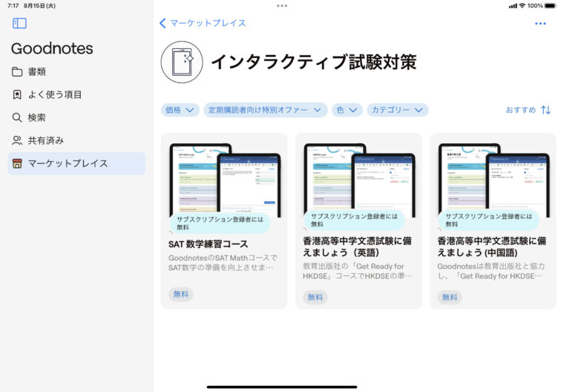
Task: Open HKDSE (英語) course preview image
Action: [359, 180]
